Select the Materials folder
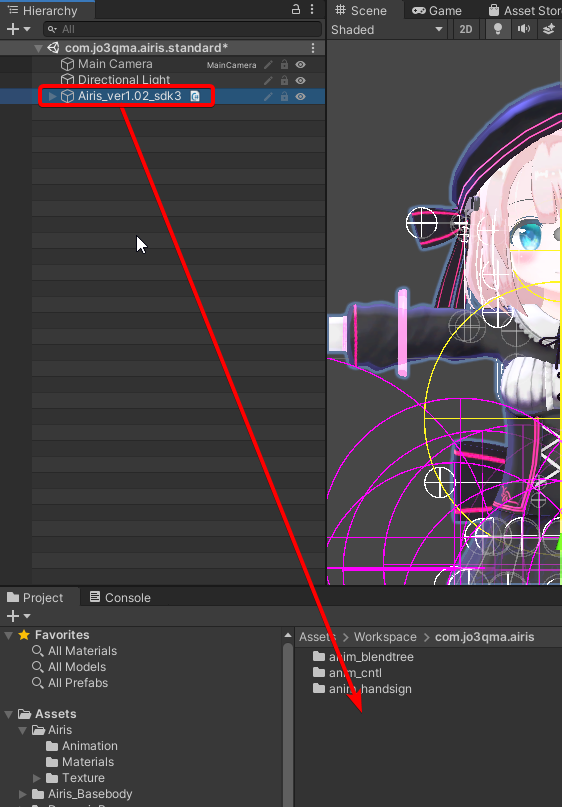The image size is (562, 807). click(x=88, y=762)
